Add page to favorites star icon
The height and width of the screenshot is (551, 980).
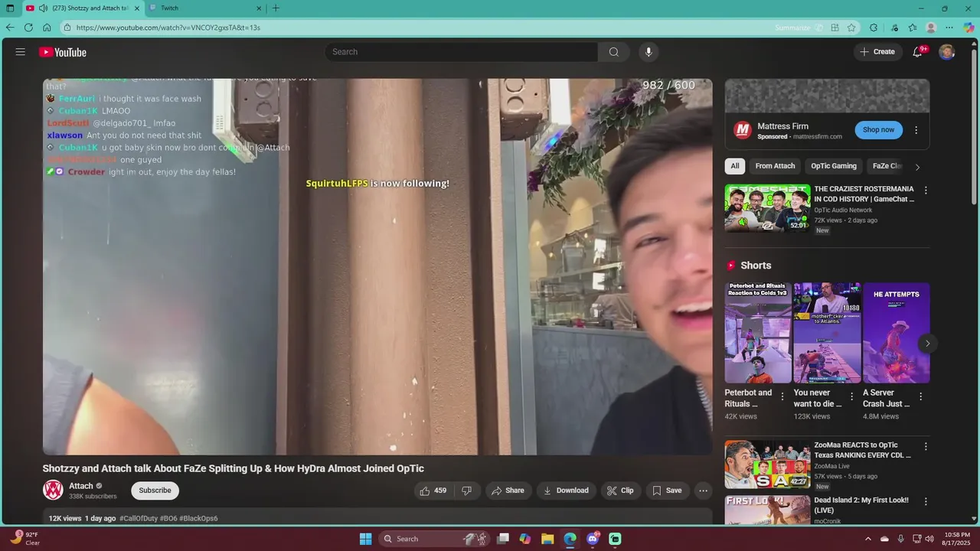tap(851, 28)
